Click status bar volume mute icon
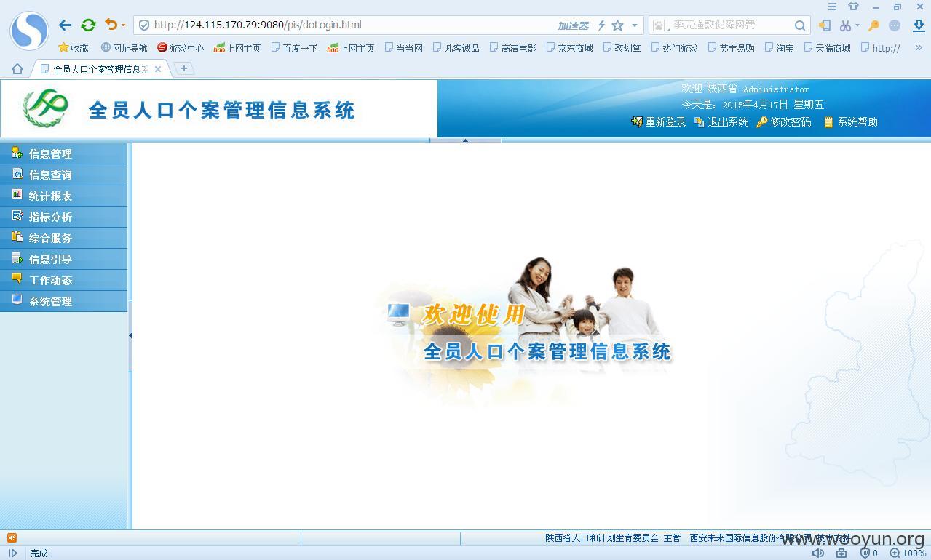The image size is (931, 560). (x=818, y=553)
